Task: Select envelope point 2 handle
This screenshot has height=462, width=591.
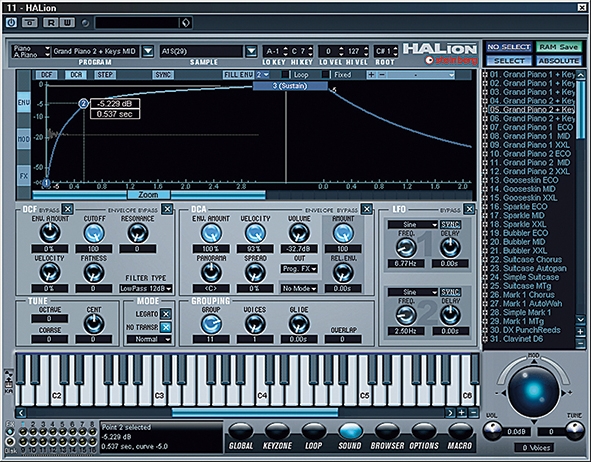Action: [83, 104]
